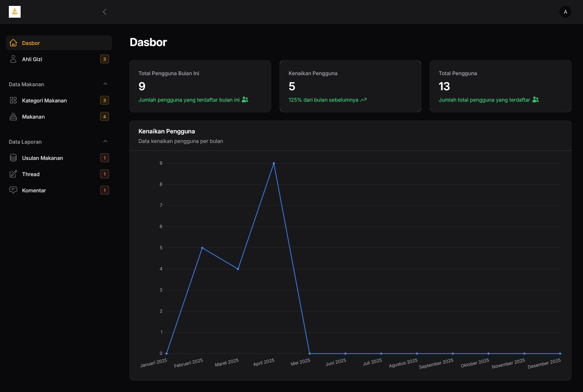Open the Komentar page
The image size is (583, 392).
59,190
